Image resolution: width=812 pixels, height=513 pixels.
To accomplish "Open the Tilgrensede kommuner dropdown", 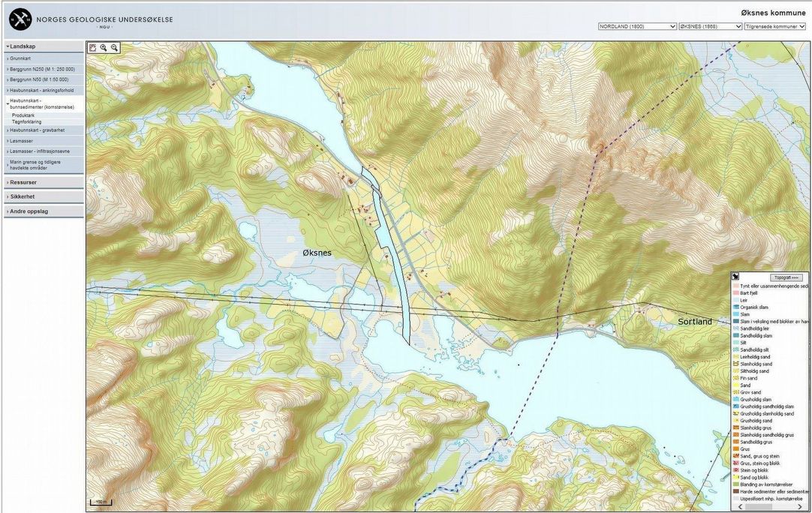I will click(775, 26).
